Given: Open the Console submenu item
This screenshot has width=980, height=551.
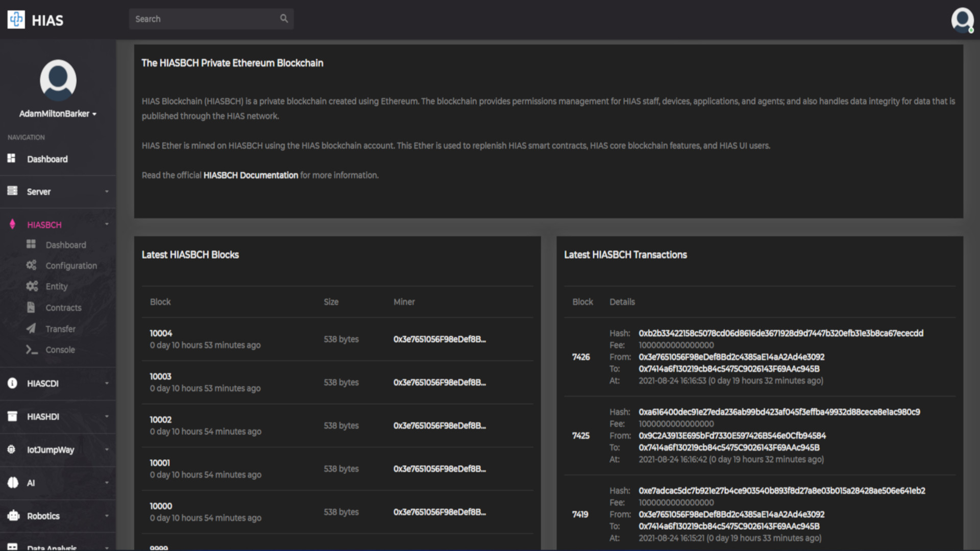Looking at the screenshot, I should 60,349.
